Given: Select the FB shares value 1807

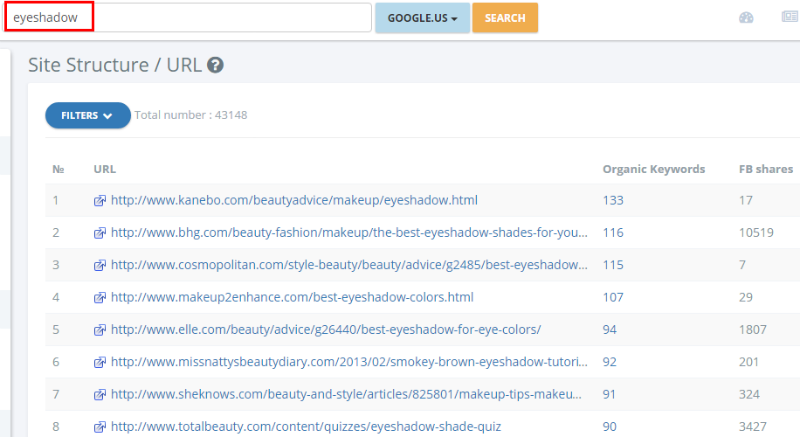Looking at the screenshot, I should [x=753, y=329].
